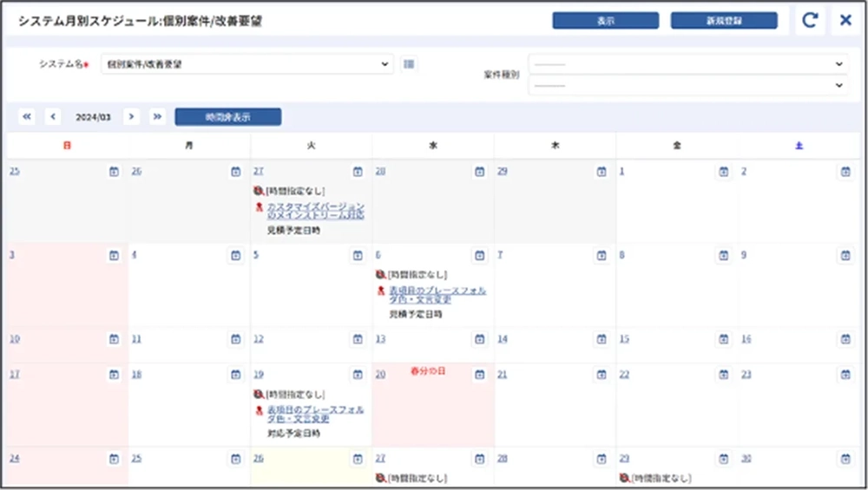Click add-schedule icon on March 1 cell
This screenshot has width=868, height=490.
coord(724,172)
